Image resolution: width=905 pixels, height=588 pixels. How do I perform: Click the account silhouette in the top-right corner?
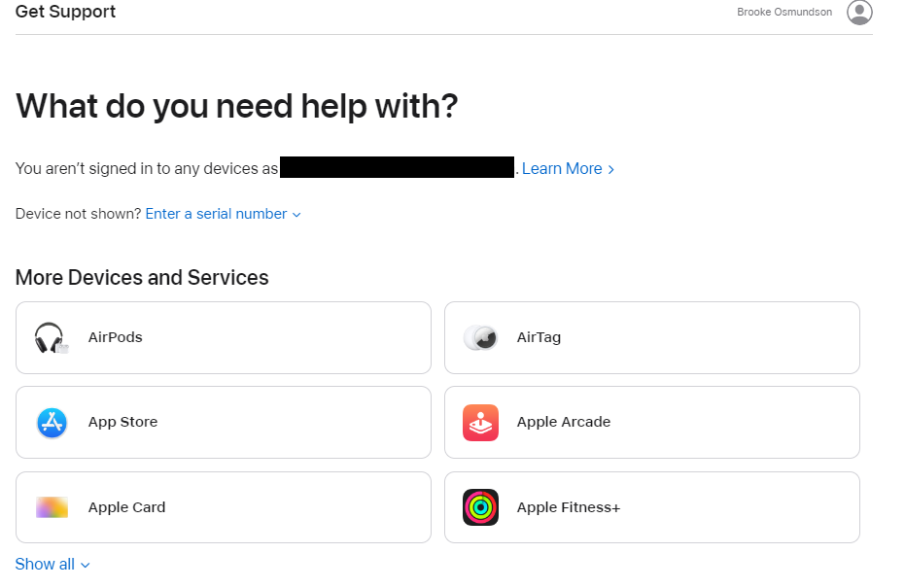(x=859, y=13)
